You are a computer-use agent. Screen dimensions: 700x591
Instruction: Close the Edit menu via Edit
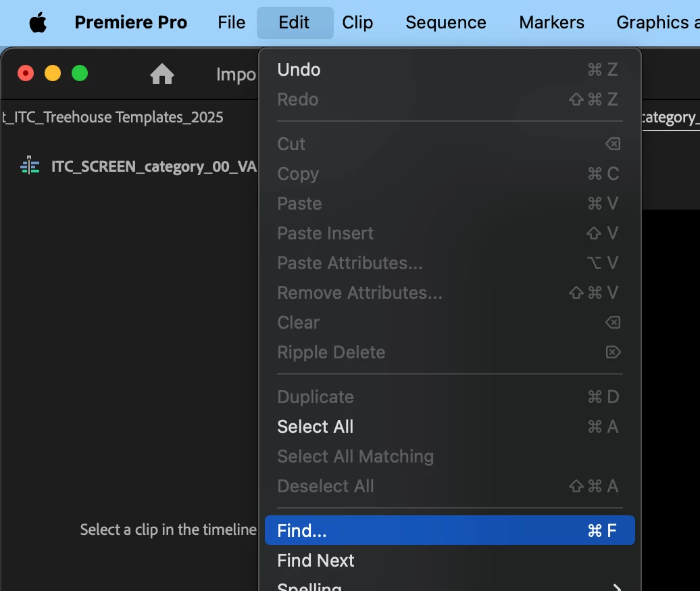[x=294, y=23]
